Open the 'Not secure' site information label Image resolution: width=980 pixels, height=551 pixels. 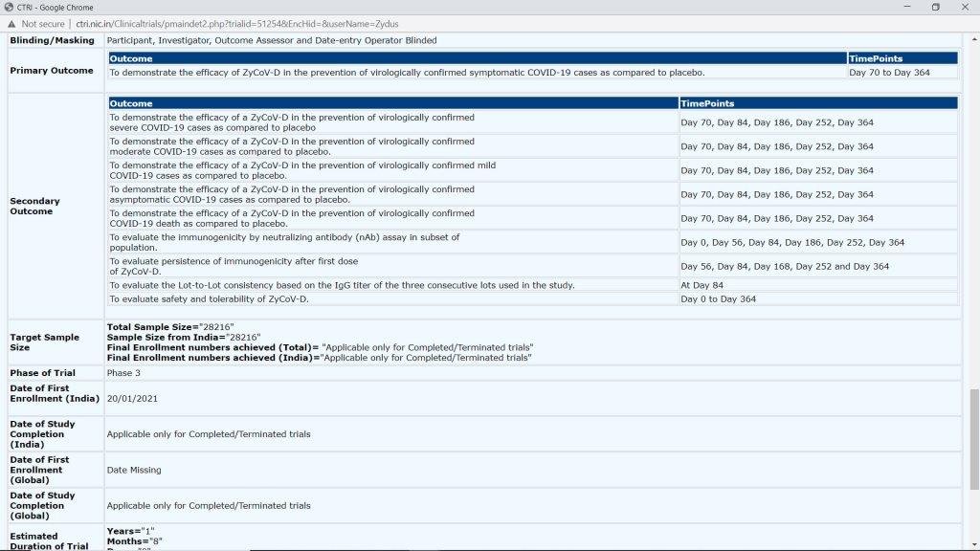(x=43, y=24)
